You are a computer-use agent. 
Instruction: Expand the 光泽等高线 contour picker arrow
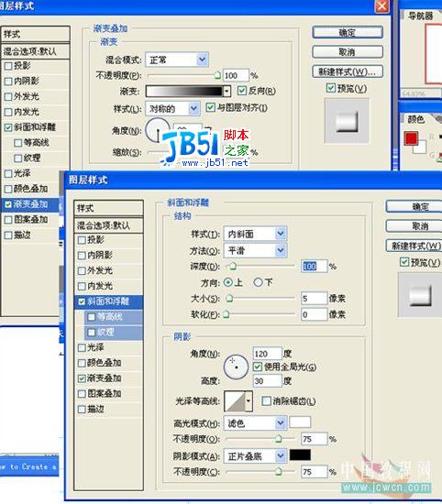[249, 400]
